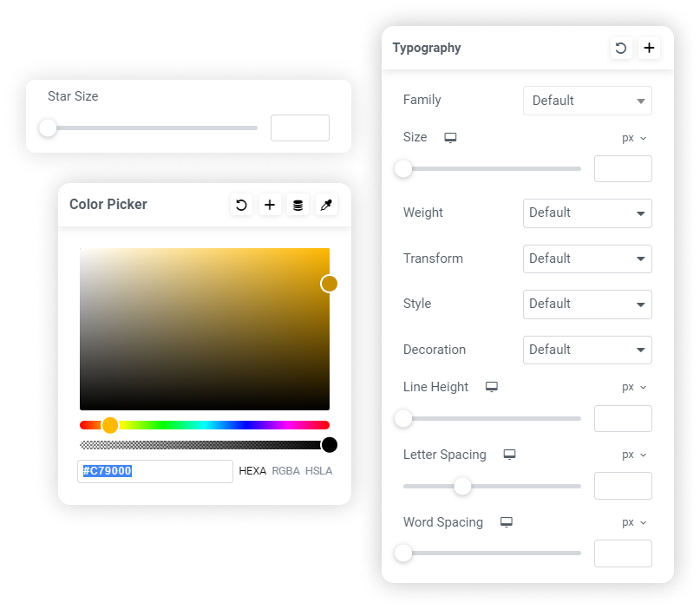Reset typography settings with the undo icon

tap(620, 48)
